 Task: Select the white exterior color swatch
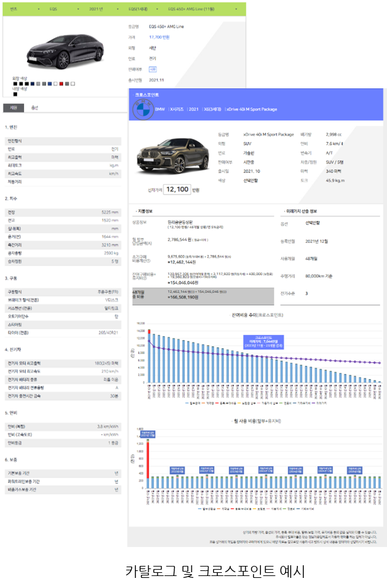tap(55, 83)
